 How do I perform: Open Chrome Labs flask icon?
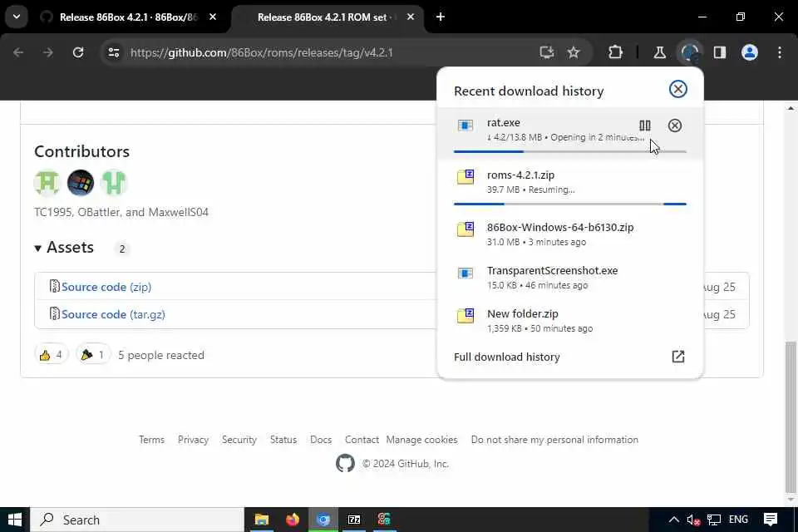click(659, 52)
